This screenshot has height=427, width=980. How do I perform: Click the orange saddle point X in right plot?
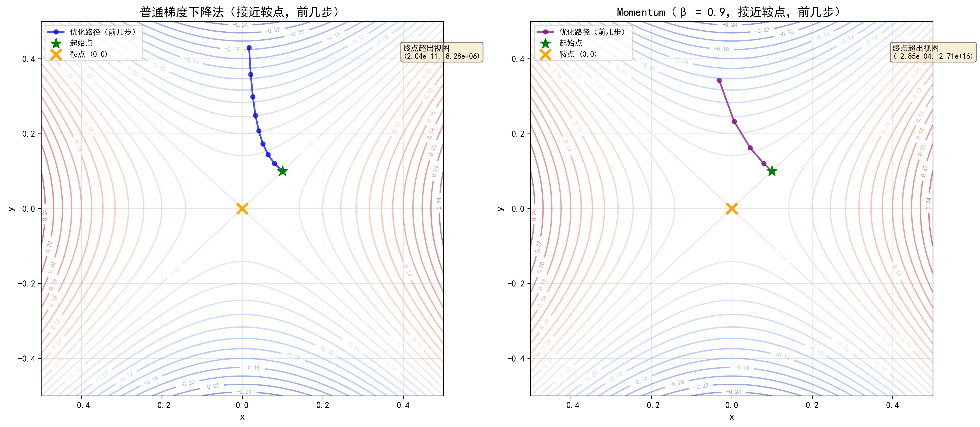tap(732, 209)
